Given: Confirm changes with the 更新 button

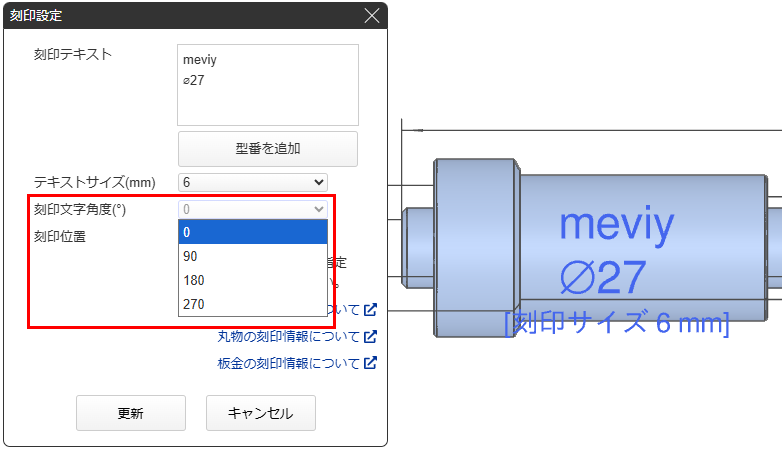Looking at the screenshot, I should point(130,413).
